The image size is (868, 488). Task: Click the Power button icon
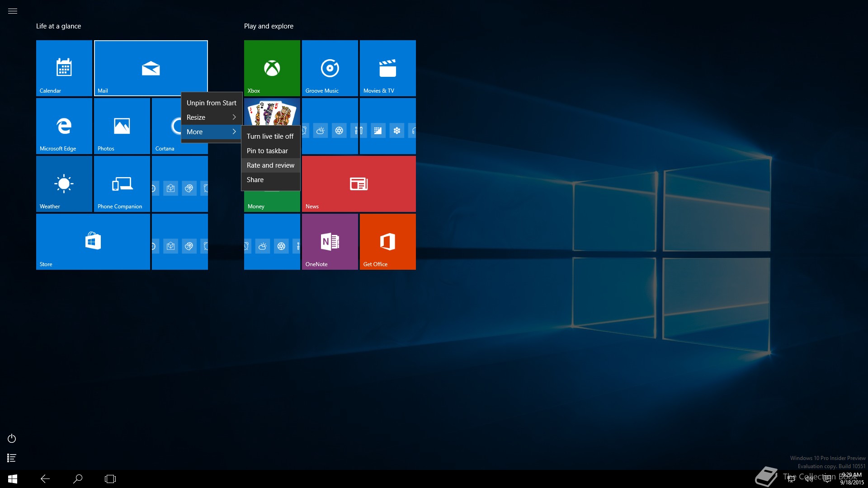pos(12,438)
